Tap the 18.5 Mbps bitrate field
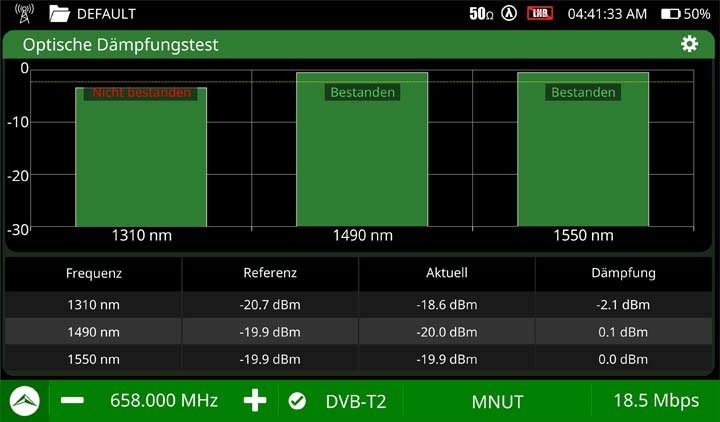Image resolution: width=720 pixels, height=422 pixels. click(655, 401)
